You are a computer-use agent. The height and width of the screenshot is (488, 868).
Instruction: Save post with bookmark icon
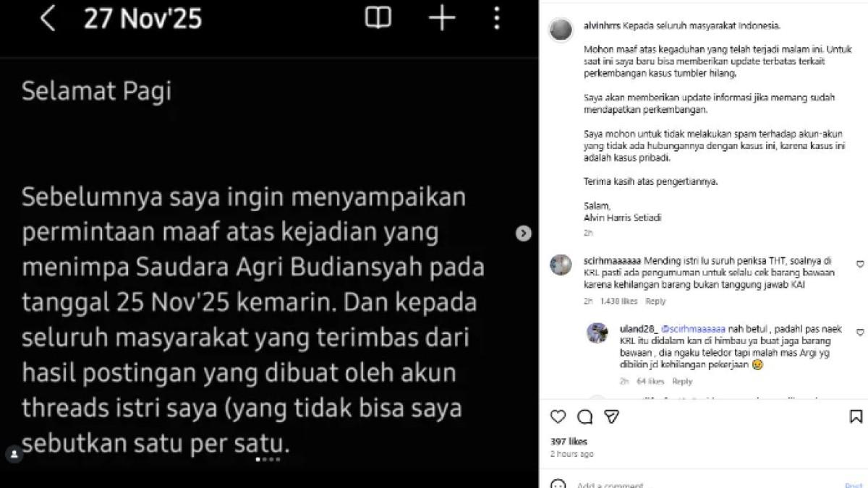[856, 416]
